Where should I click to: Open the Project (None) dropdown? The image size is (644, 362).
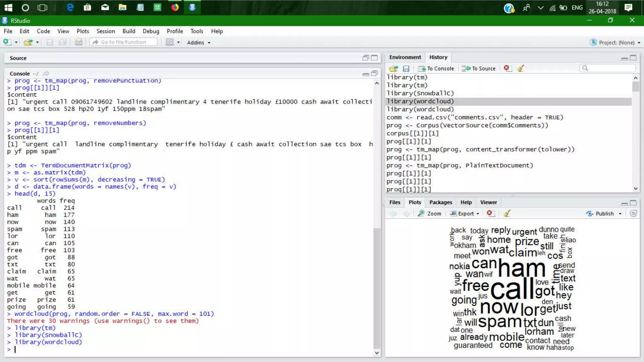pyautogui.click(x=616, y=42)
